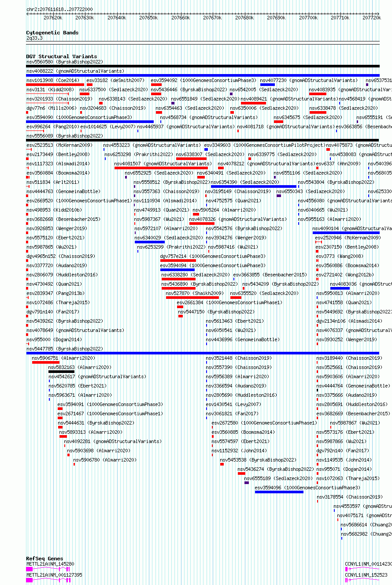Click nsv1152932 (John2014) label
Viewport: 392px width, 585px height.
click(x=239, y=451)
